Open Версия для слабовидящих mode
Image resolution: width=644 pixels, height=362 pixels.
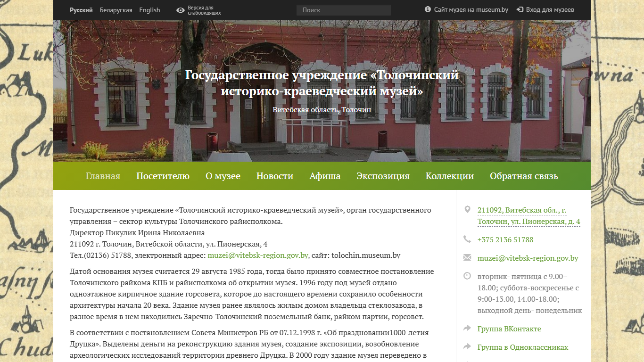pos(204,10)
